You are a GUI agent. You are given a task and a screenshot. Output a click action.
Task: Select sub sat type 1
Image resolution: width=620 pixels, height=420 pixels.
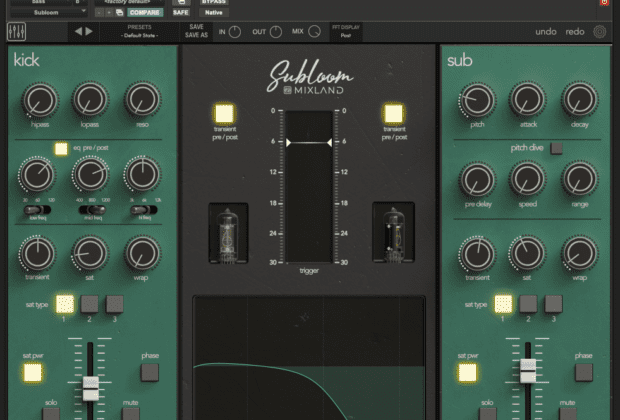coord(503,304)
